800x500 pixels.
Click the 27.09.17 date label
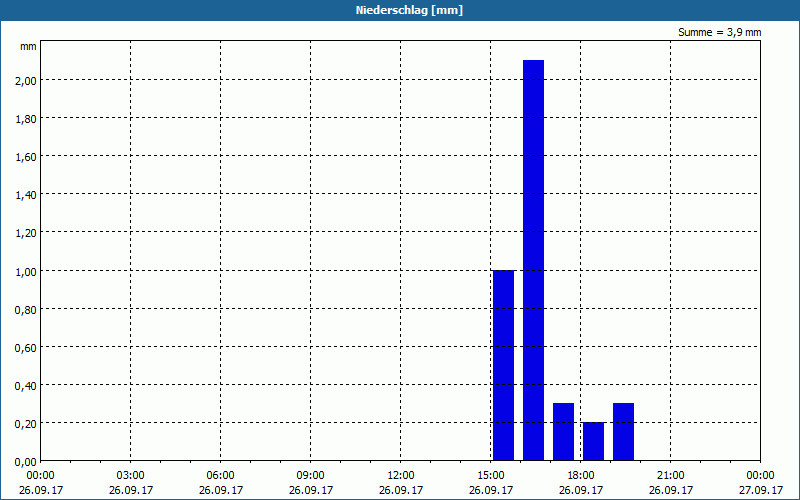(761, 490)
